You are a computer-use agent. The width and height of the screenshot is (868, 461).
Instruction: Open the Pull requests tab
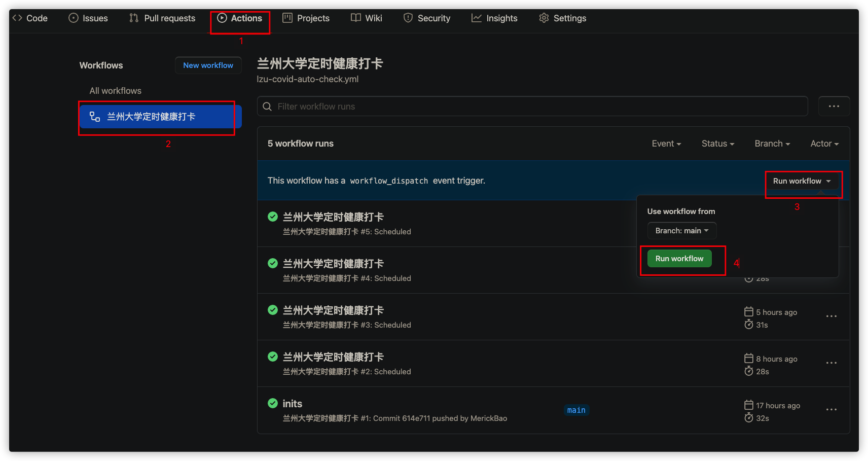point(162,18)
